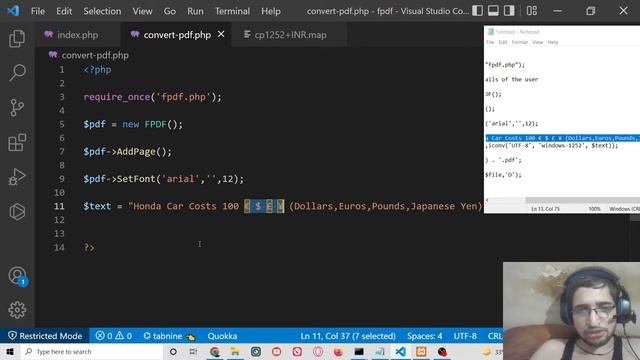The width and height of the screenshot is (640, 360).
Task: Click Notepad's horizontal scrollbar
Action: pyautogui.click(x=582, y=200)
